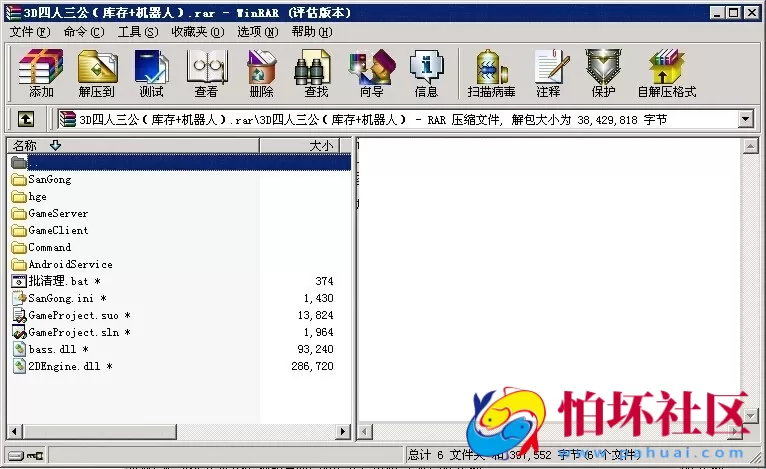Click the comment pane scroll up arrow
Viewport: 766px width, 469px height.
[750, 146]
